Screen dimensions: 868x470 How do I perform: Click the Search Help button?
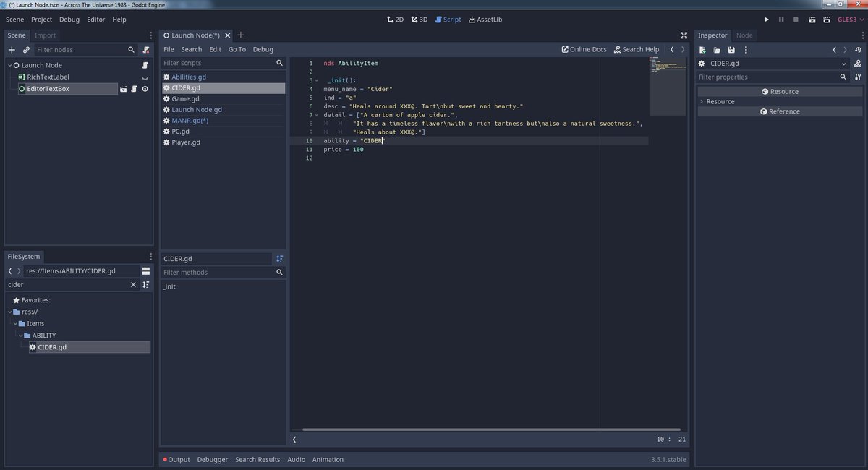pyautogui.click(x=637, y=49)
